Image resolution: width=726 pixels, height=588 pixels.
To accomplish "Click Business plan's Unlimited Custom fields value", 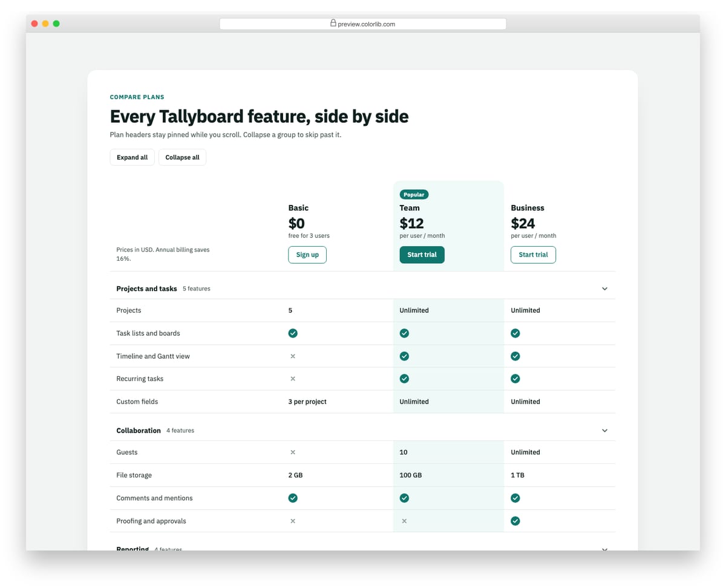I will (526, 402).
